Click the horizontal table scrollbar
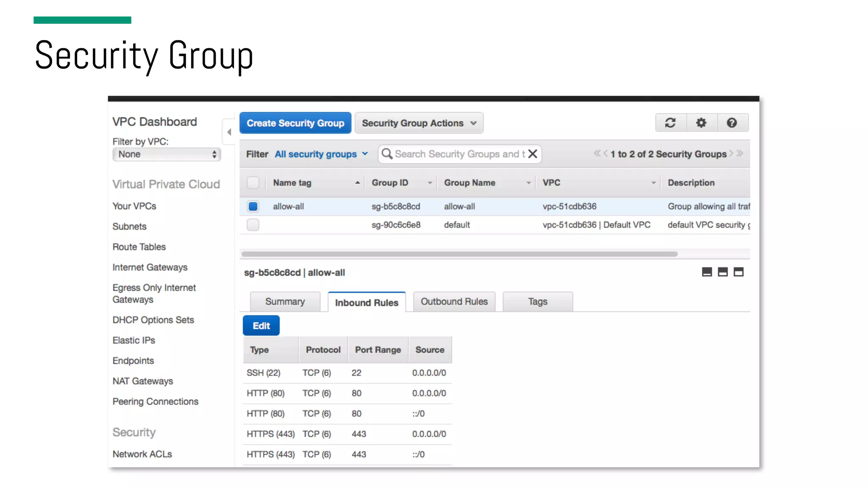 point(459,254)
